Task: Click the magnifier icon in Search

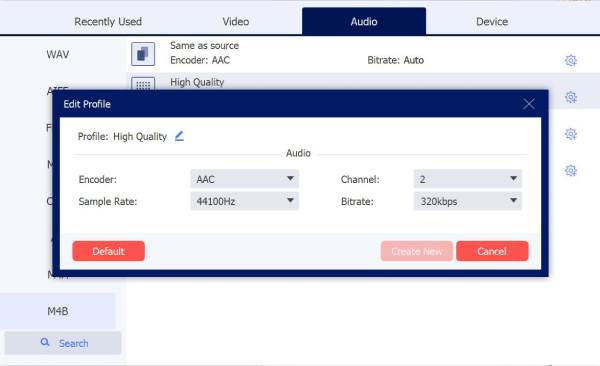Action: tap(45, 342)
